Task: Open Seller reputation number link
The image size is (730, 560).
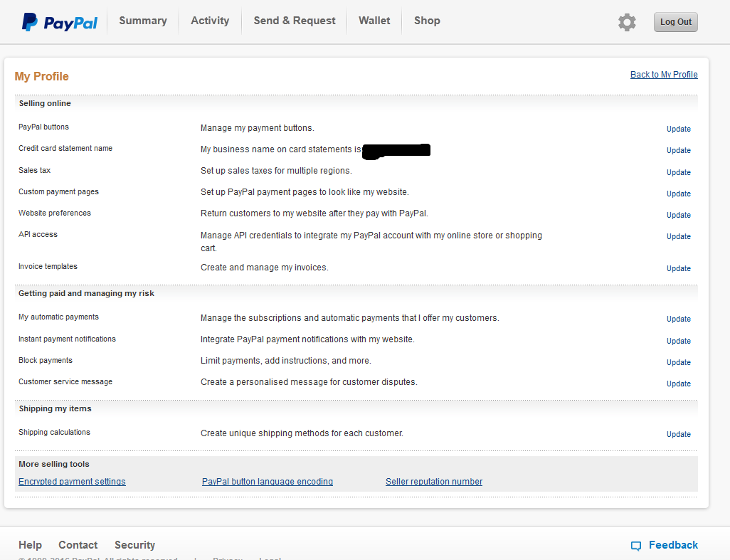Action: coord(434,482)
